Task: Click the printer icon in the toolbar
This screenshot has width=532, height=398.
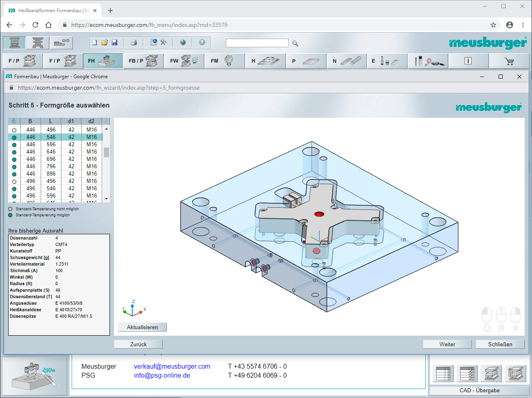Action: tap(134, 42)
